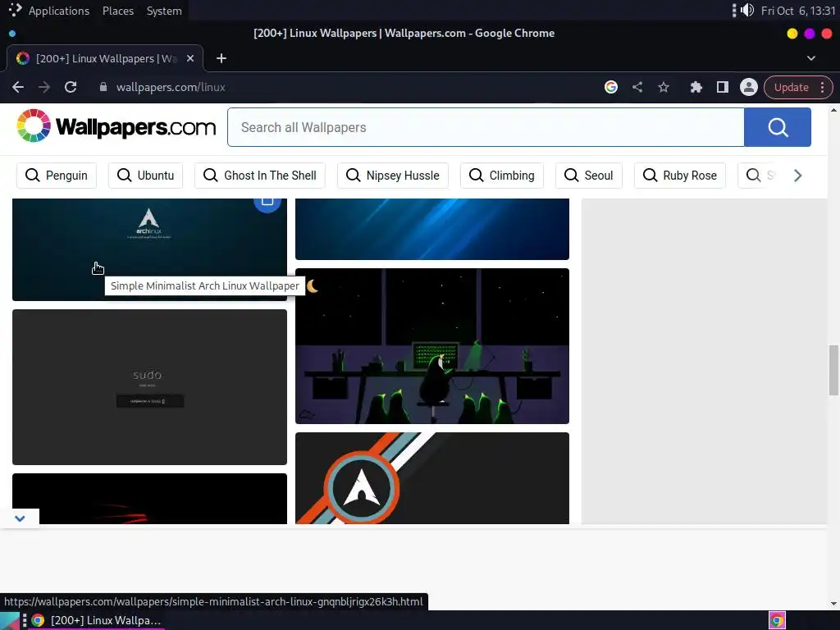This screenshot has height=630, width=840.
Task: Focus the Search all Wallpapers field
Action: (x=486, y=127)
